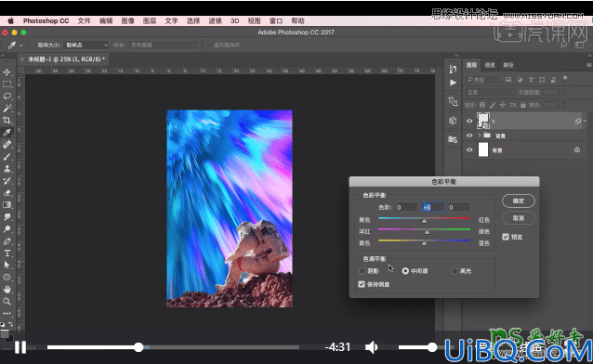593x364 pixels.
Task: Open the blend mode 正常 dropdown
Action: (x=490, y=92)
